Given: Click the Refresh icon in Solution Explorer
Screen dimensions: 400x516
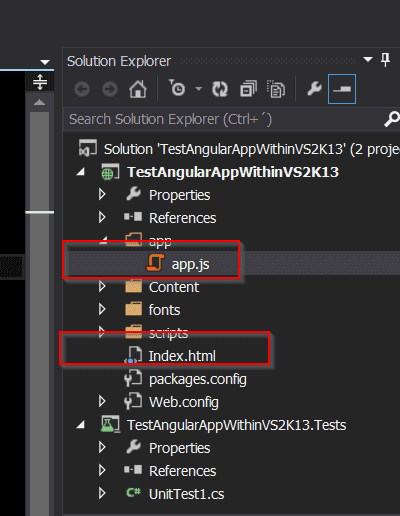Looking at the screenshot, I should click(x=220, y=89).
